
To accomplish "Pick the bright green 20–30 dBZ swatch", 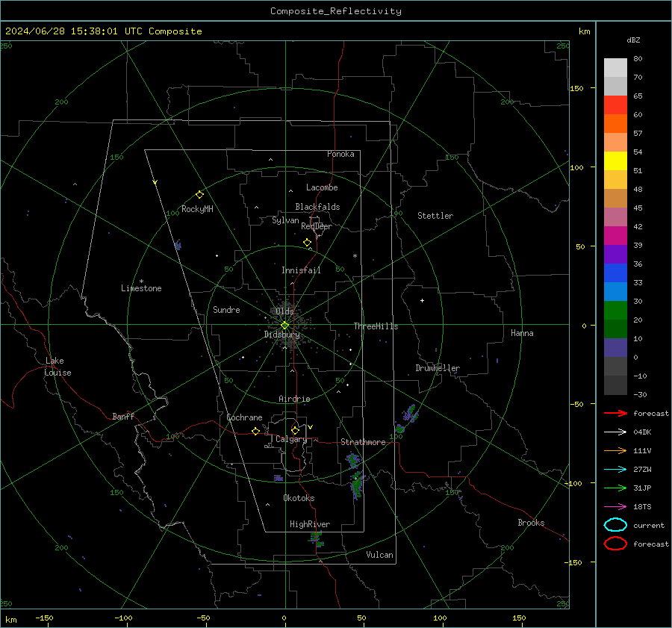I will [x=615, y=311].
